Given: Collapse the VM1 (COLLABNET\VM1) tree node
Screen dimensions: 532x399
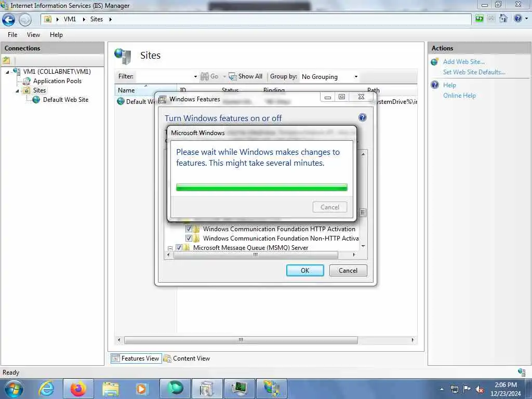Looking at the screenshot, I should pyautogui.click(x=7, y=72).
